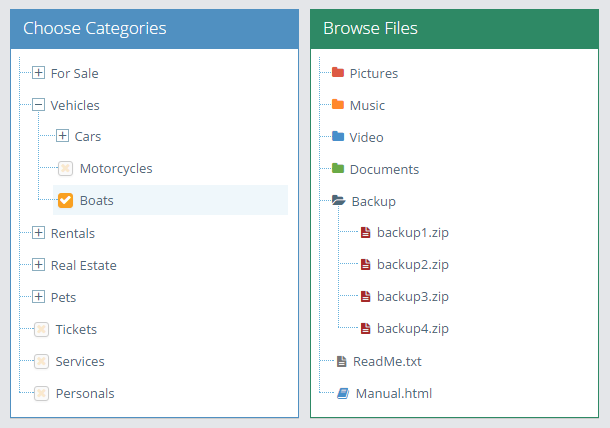Click the blue Video folder icon
The height and width of the screenshot is (428, 610).
[338, 136]
